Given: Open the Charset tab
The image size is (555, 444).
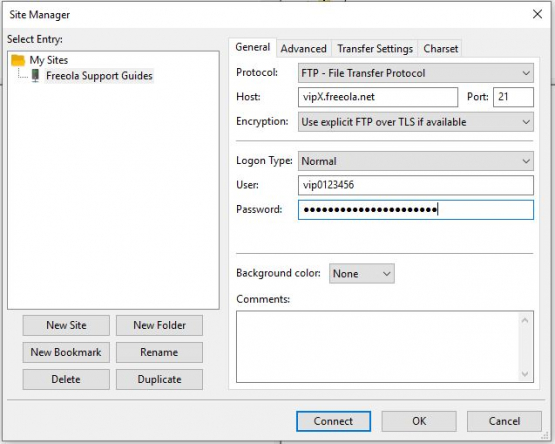Looking at the screenshot, I should pyautogui.click(x=440, y=49).
